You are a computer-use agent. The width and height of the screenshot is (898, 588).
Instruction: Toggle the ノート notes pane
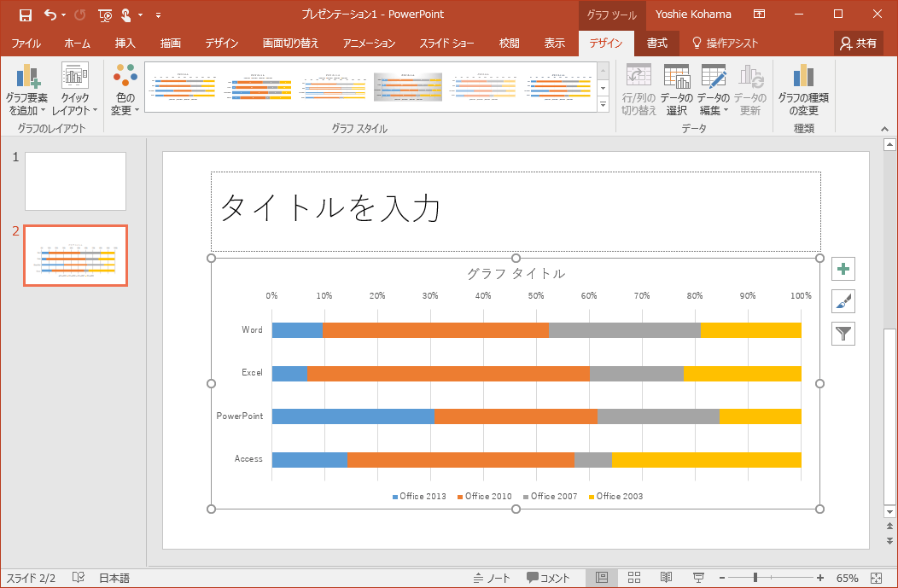[x=493, y=579]
